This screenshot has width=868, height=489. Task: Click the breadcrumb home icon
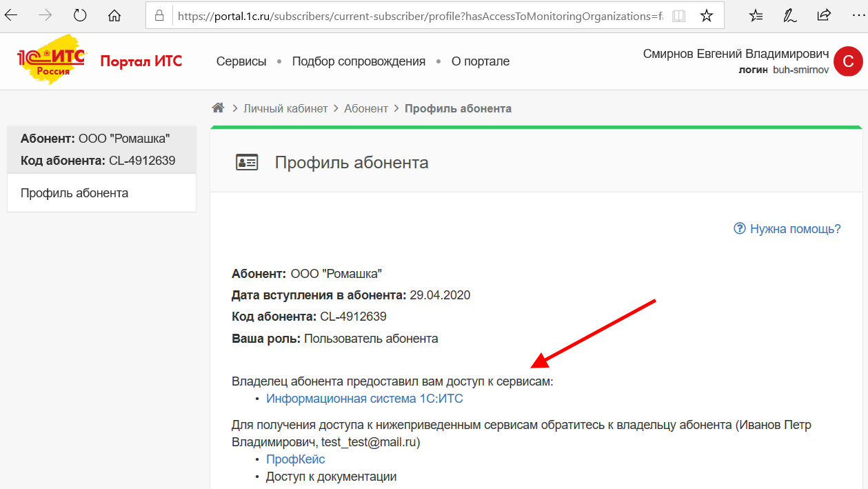[218, 108]
